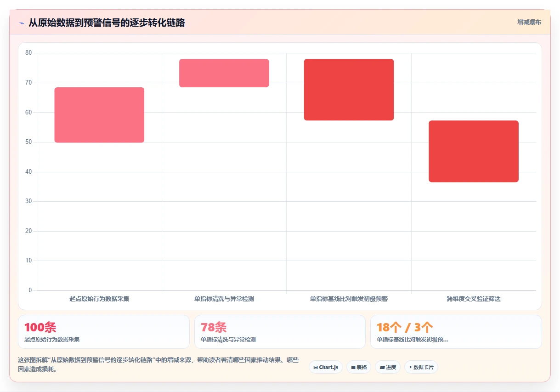Click the lightning icon beside the title
560x392 pixels.
tap(22, 23)
